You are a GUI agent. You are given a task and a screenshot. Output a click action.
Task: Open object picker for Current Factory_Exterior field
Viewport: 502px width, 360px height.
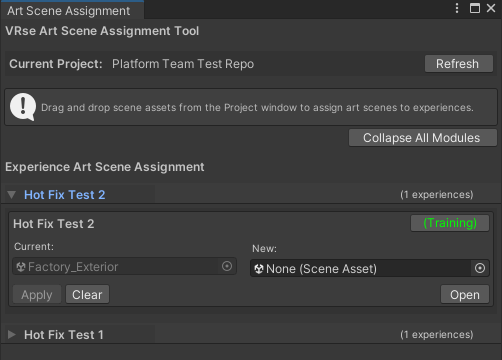point(227,266)
